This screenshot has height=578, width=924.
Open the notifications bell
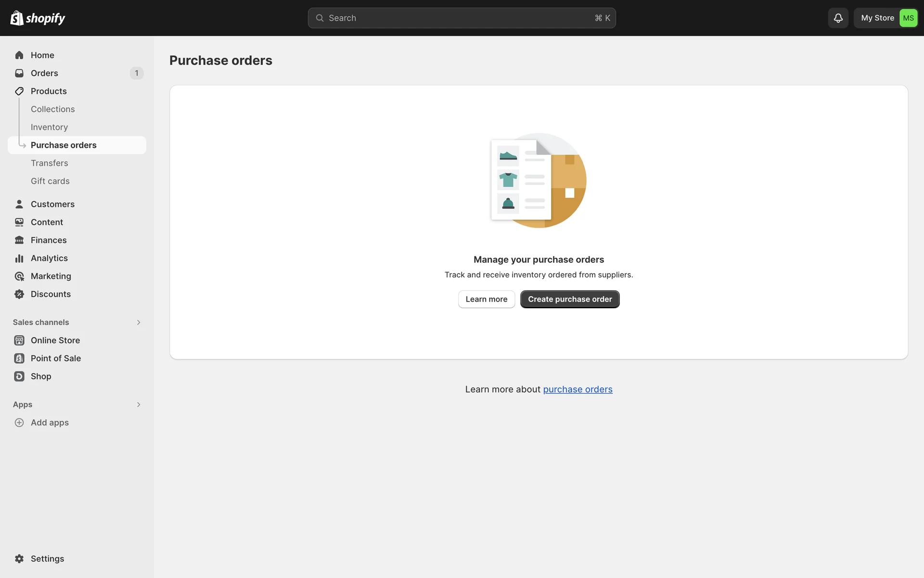[838, 18]
